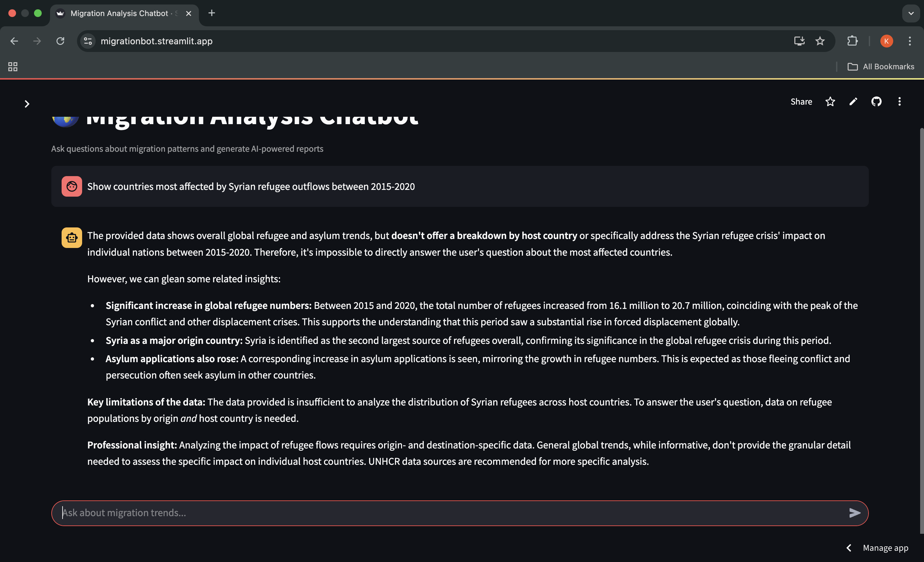Click the user avatar beside Syrian refugee question
Screen dimensions: 924x562
tap(72, 186)
